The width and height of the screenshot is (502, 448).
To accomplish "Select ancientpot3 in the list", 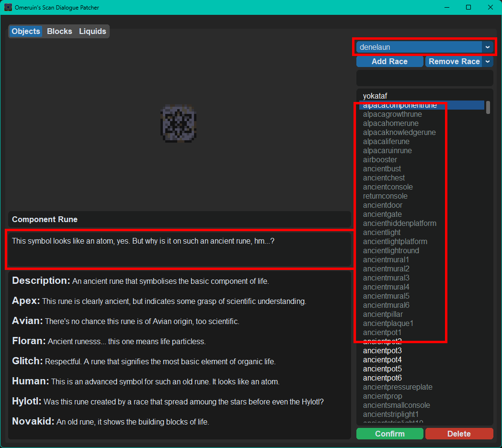I will (x=382, y=351).
